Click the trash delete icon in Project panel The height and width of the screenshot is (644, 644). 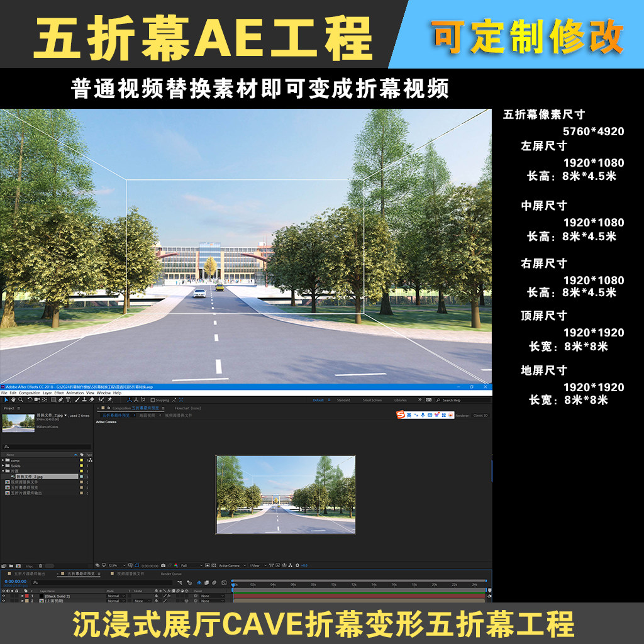41,566
